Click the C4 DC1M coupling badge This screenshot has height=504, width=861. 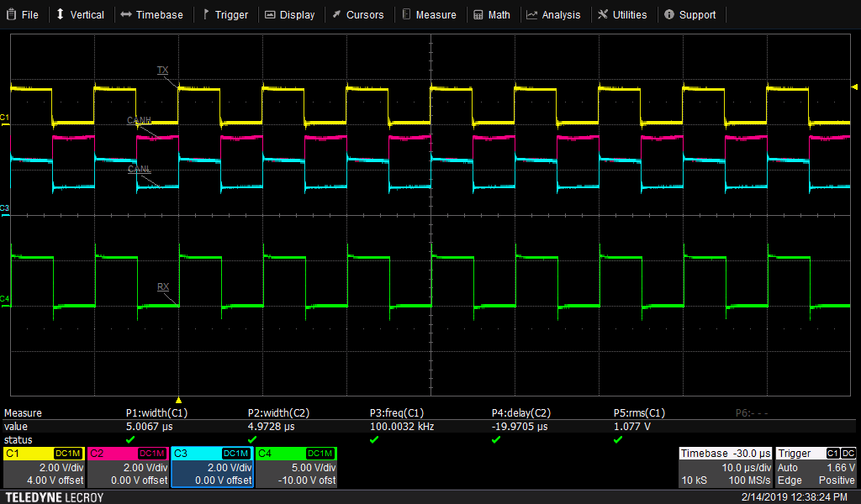tap(320, 454)
